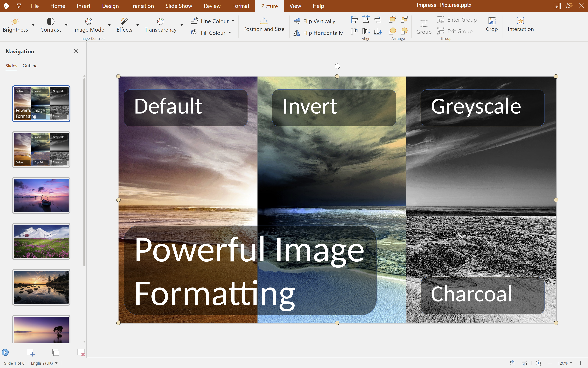Switch to the Format tab
This screenshot has height=368, width=588.
[x=241, y=6]
